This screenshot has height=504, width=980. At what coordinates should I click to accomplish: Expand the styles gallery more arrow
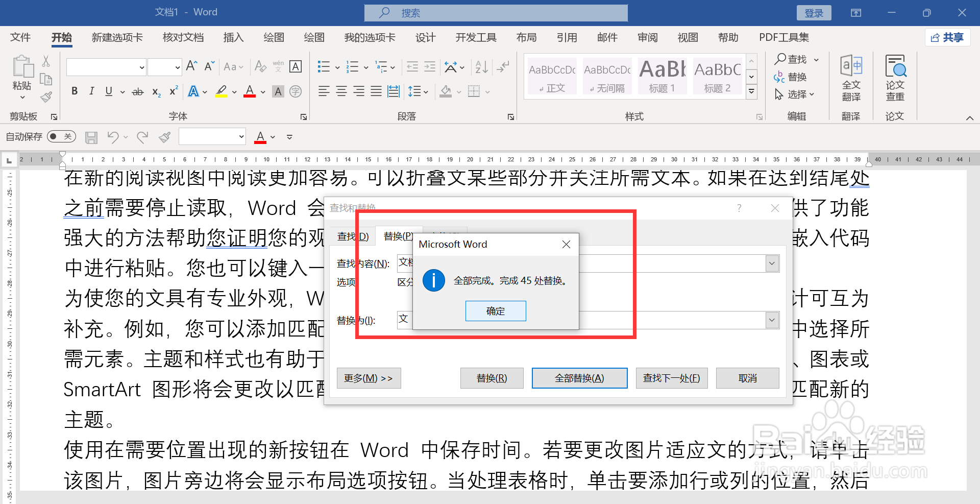tap(751, 92)
